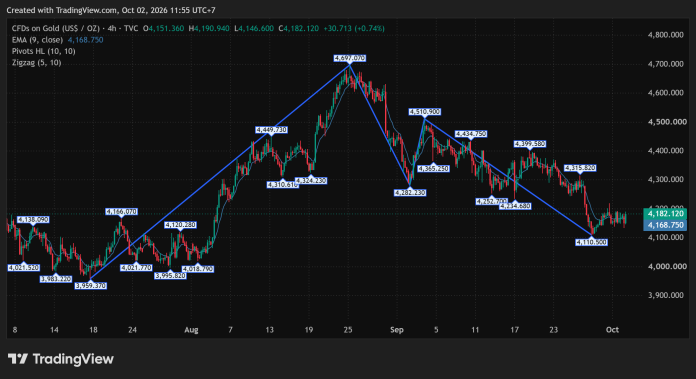The width and height of the screenshot is (696, 379).
Task: Click the '23' date axis label
Action: pos(553,330)
